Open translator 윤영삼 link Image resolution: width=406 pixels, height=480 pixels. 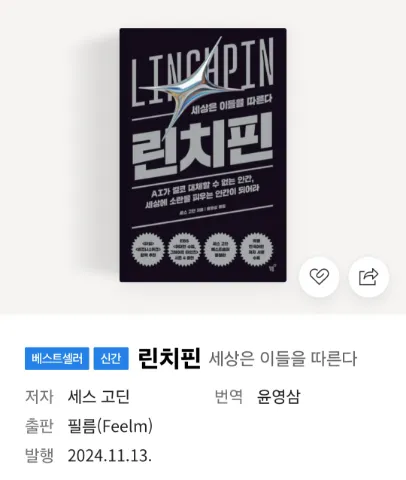click(279, 397)
